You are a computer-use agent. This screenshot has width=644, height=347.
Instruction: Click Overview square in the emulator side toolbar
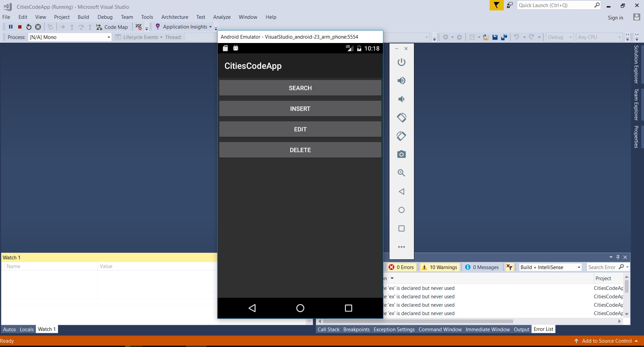tap(402, 228)
